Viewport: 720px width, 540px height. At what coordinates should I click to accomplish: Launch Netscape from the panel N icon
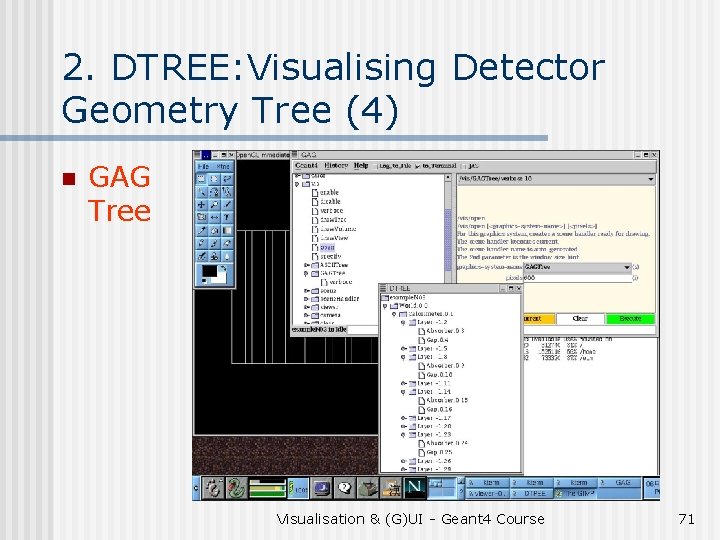coord(415,488)
